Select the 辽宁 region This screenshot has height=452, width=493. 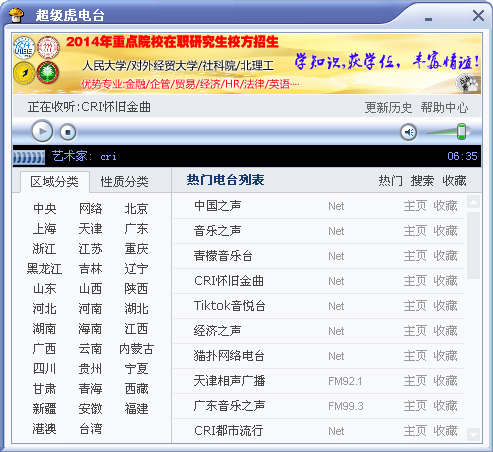click(136, 269)
